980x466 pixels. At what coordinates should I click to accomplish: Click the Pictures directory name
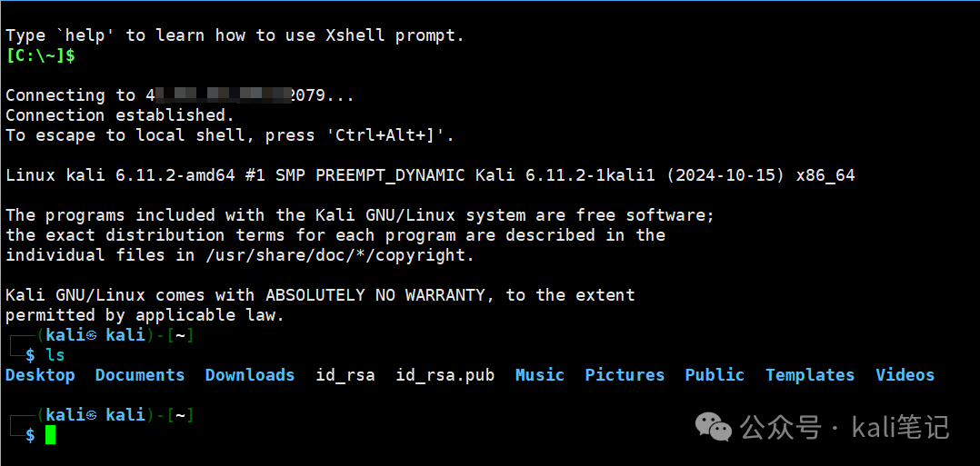pyautogui.click(x=625, y=375)
